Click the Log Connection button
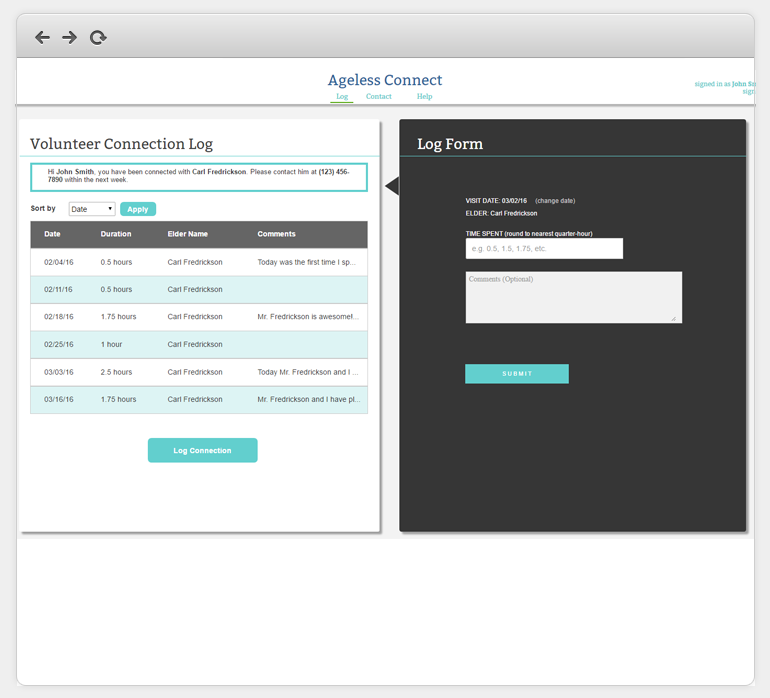 (x=202, y=450)
